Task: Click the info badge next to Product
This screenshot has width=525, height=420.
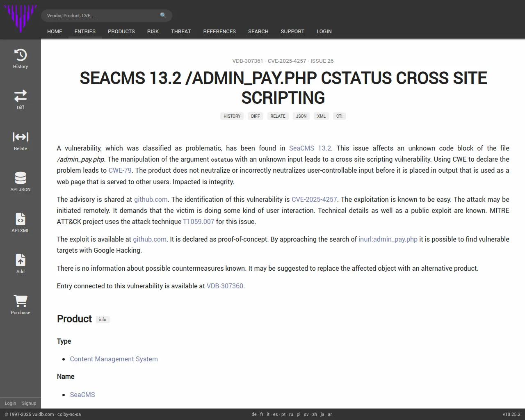Action: click(103, 320)
